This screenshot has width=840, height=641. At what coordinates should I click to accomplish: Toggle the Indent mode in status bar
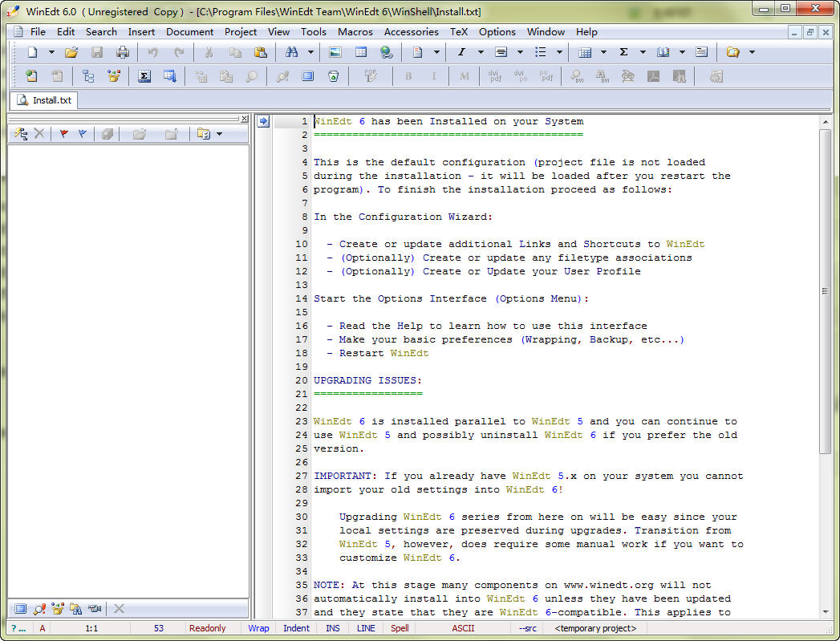tap(296, 628)
